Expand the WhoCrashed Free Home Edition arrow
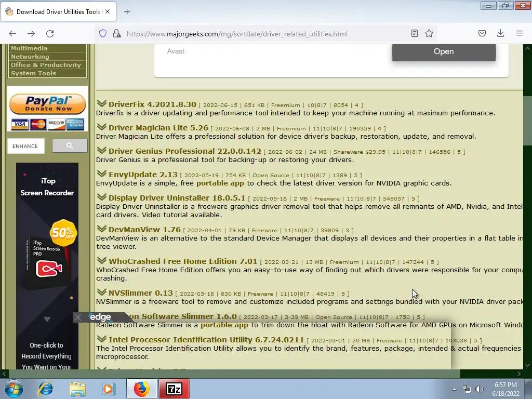 click(101, 261)
